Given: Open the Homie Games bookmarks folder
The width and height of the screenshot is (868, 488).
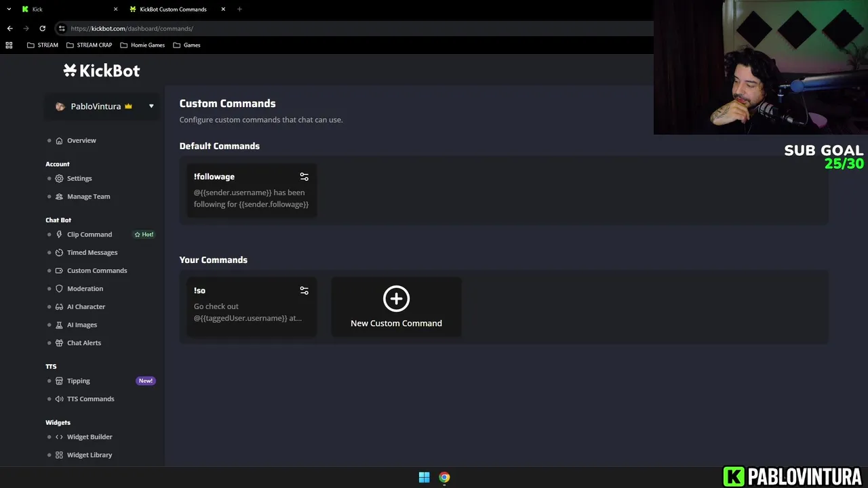Looking at the screenshot, I should [142, 45].
